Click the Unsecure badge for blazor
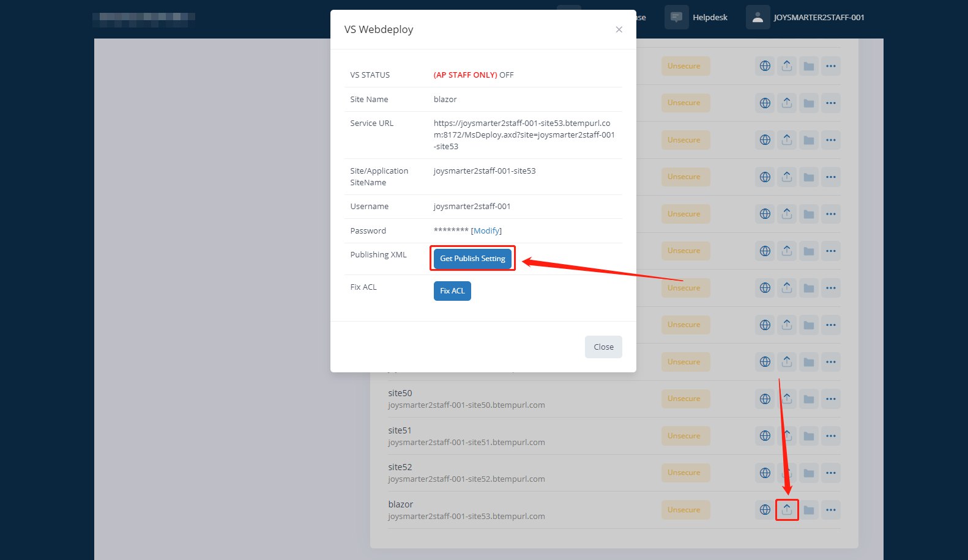The image size is (968, 560). pyautogui.click(x=685, y=510)
